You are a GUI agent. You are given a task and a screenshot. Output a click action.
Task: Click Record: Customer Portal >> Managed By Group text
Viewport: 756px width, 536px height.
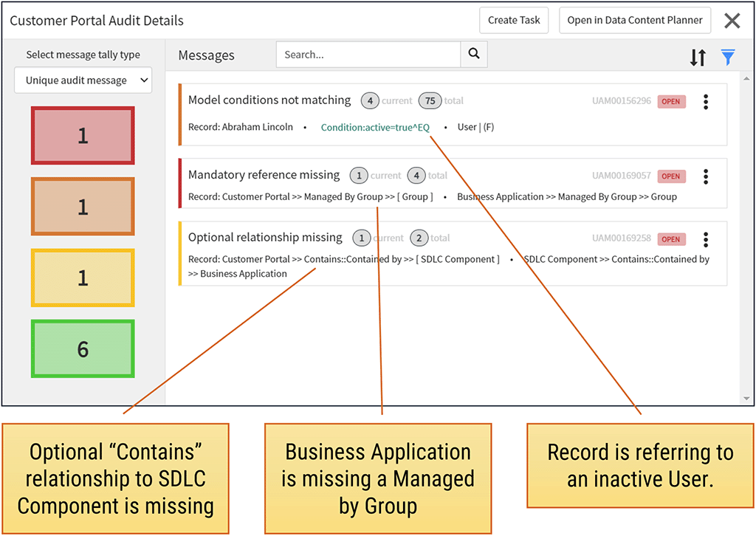(311, 196)
